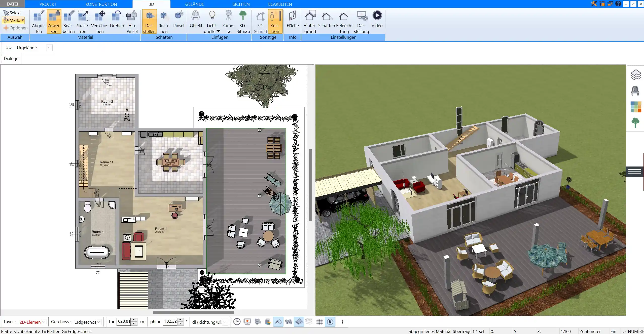
Task: Activate the Zuweisen material assign tool
Action: coord(54,22)
